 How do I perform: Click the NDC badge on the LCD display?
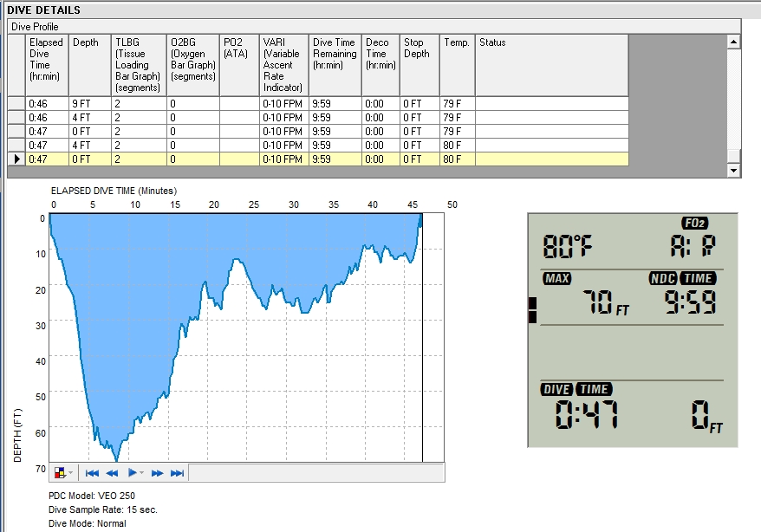(663, 278)
